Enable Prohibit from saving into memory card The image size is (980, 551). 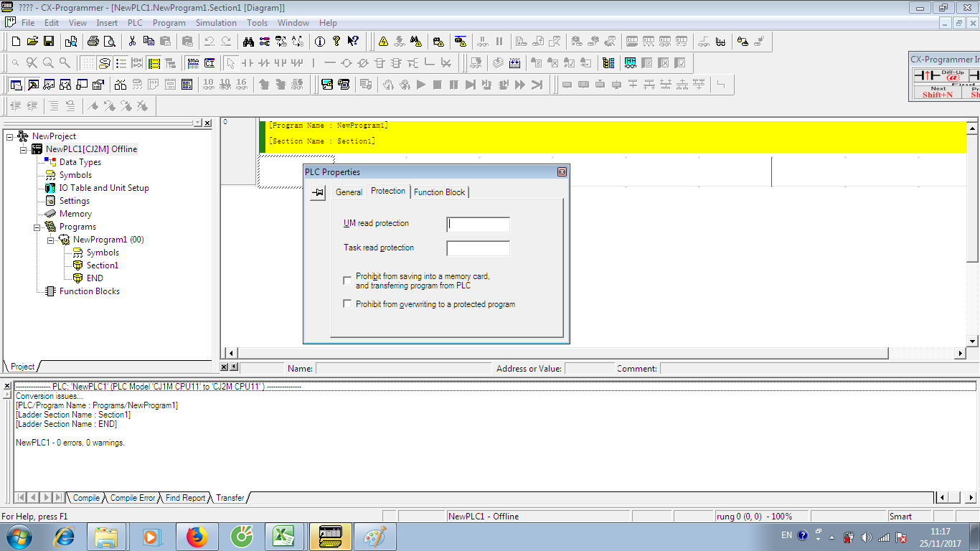[x=348, y=281]
